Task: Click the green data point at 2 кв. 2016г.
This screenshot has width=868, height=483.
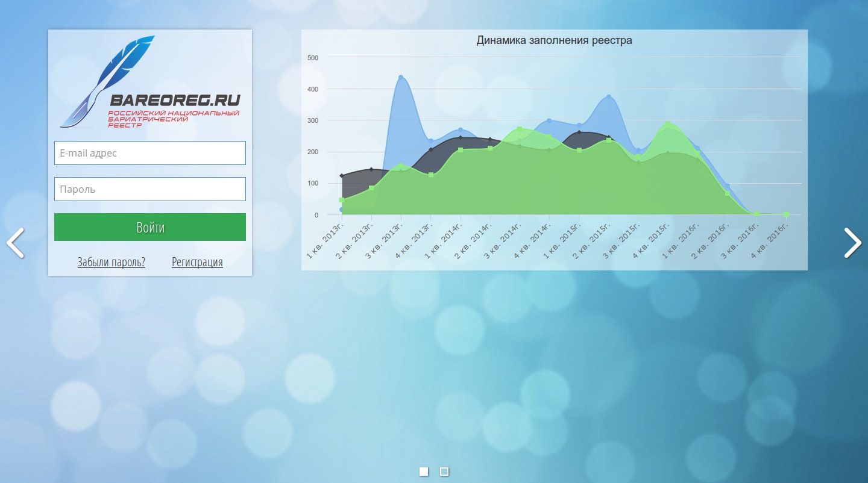Action: click(728, 193)
